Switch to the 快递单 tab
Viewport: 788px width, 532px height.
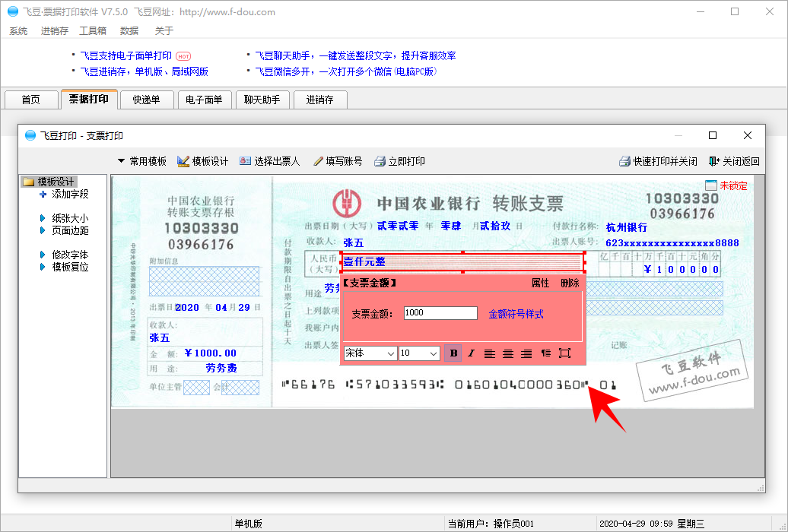pyautogui.click(x=146, y=100)
